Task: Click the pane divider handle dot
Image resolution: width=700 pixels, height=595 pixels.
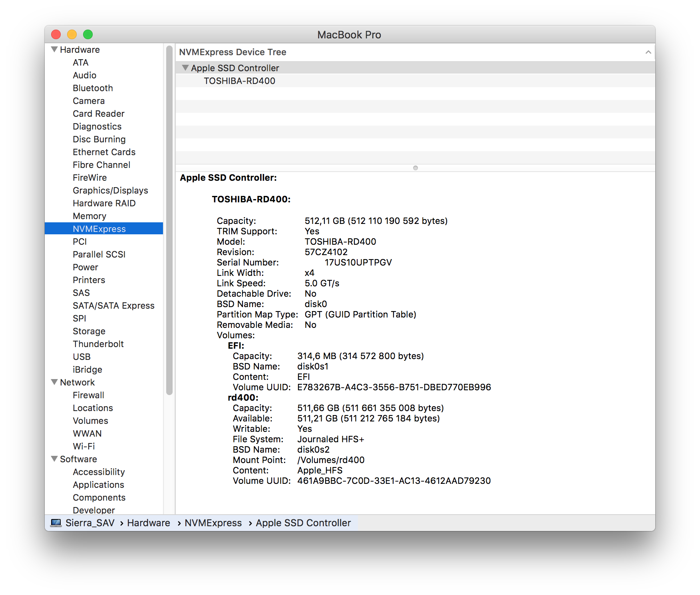Action: click(x=416, y=168)
